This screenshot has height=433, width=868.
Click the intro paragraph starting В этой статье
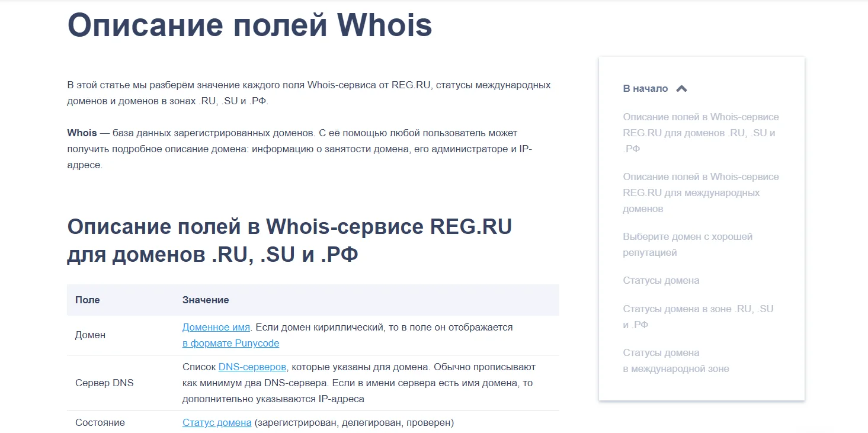[x=309, y=93]
